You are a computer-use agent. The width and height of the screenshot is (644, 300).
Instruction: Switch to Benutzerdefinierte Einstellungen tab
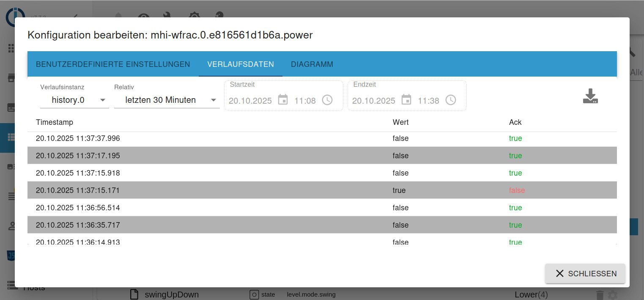point(113,64)
